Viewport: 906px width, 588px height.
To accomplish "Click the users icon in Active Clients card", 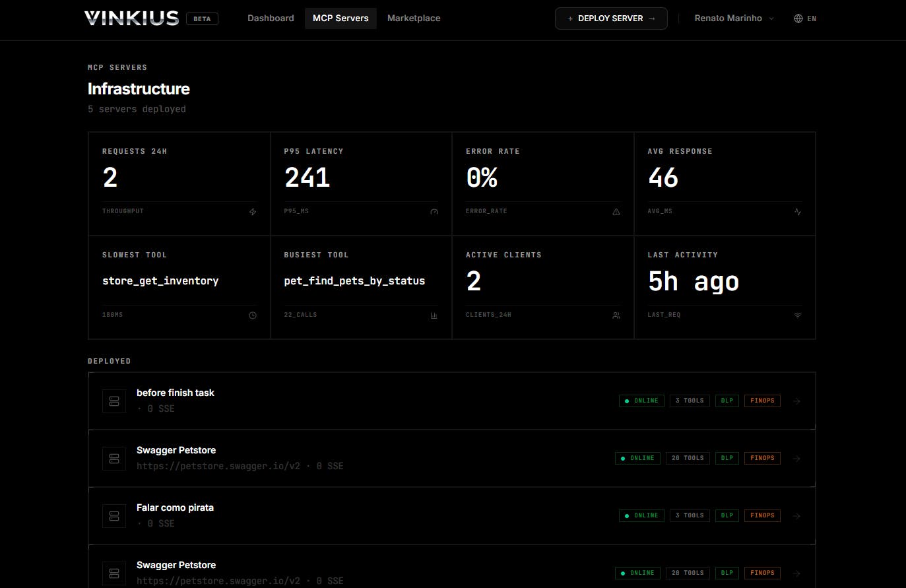I will coord(616,315).
